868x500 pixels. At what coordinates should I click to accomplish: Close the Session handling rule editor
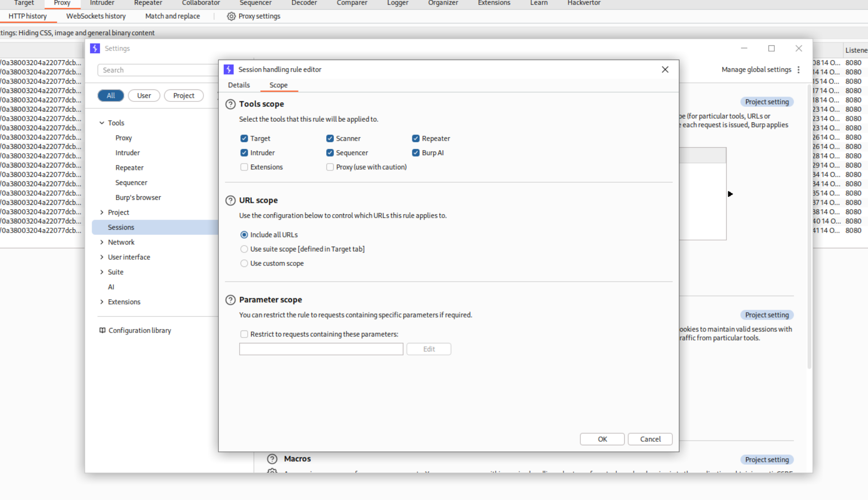click(x=665, y=70)
